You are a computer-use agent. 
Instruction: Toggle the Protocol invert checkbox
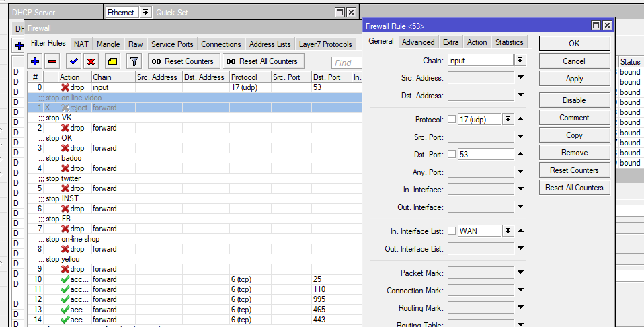(452, 119)
